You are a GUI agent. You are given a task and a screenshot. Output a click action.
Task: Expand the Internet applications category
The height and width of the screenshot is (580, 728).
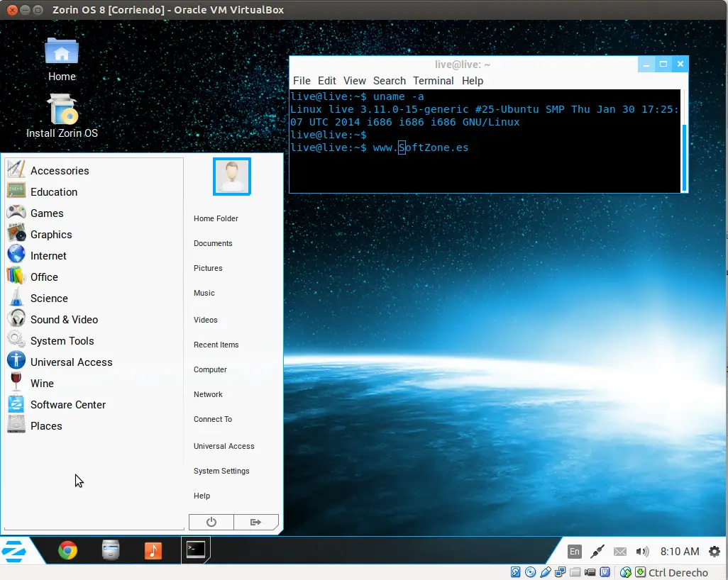pos(48,256)
